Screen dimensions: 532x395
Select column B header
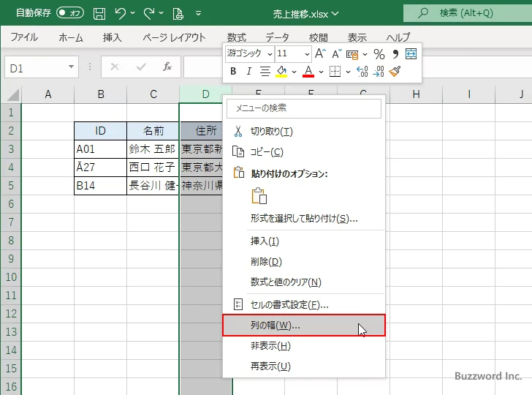(101, 94)
